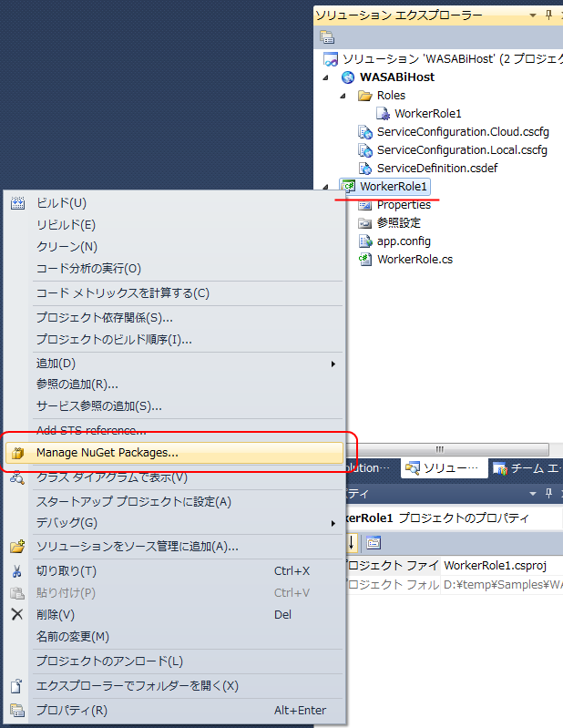Click the app.config file icon
The height and width of the screenshot is (728, 563).
coord(365,241)
